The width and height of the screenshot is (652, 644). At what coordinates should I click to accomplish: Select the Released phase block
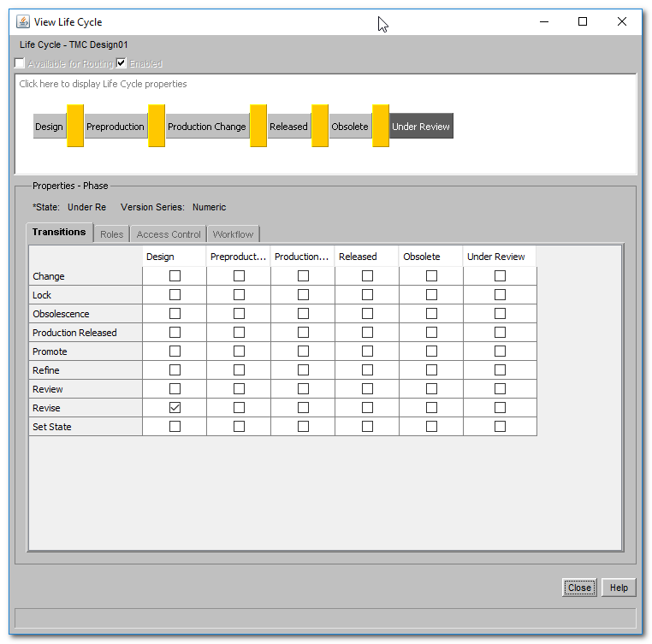click(288, 127)
